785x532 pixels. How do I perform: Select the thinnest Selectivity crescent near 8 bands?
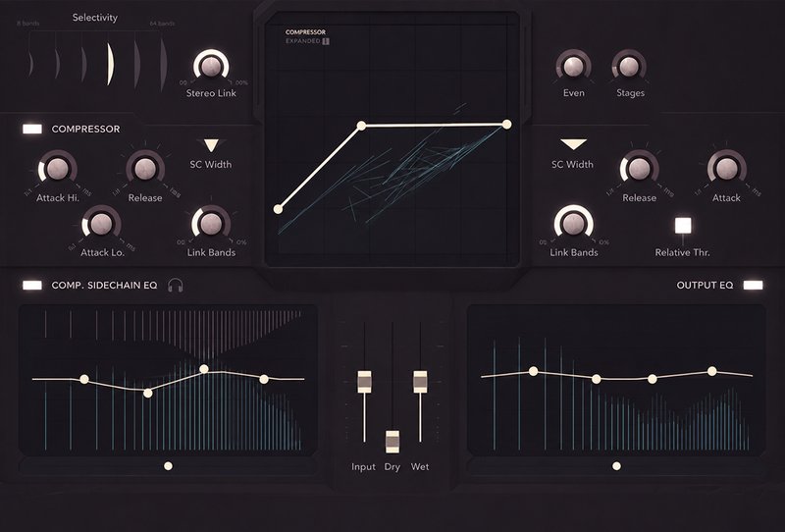point(31,63)
